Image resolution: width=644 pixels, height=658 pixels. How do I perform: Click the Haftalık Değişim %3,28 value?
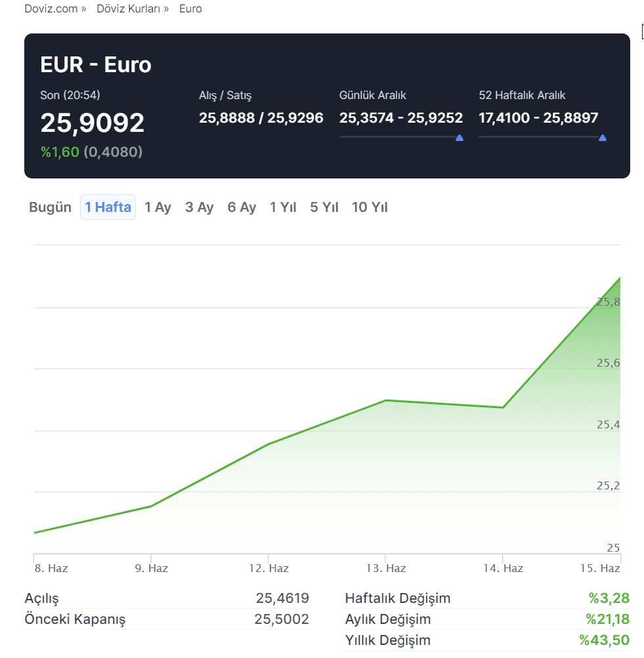click(609, 598)
